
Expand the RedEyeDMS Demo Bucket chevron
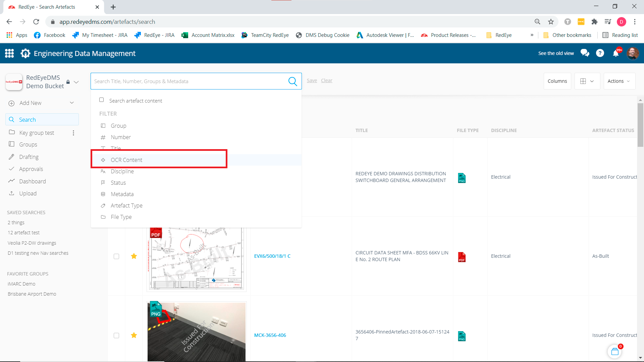pos(76,82)
